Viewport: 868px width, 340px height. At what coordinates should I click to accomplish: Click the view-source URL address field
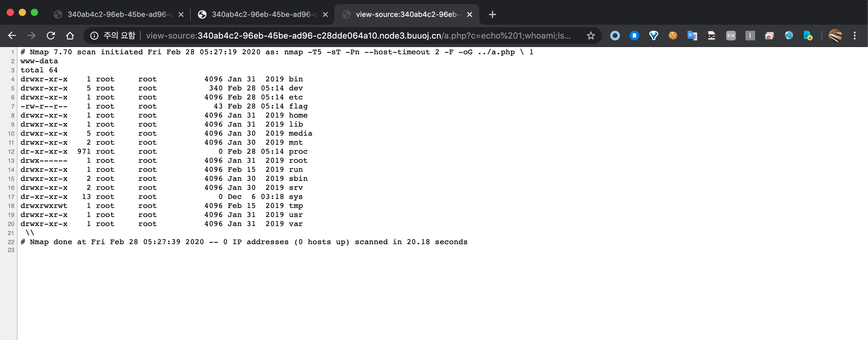coord(357,36)
